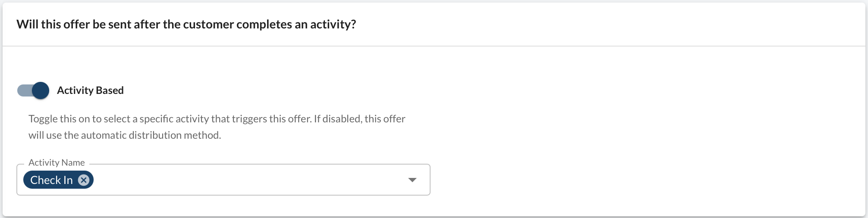Image resolution: width=868 pixels, height=218 pixels.
Task: Click the circled X beside Check In
Action: (x=84, y=180)
